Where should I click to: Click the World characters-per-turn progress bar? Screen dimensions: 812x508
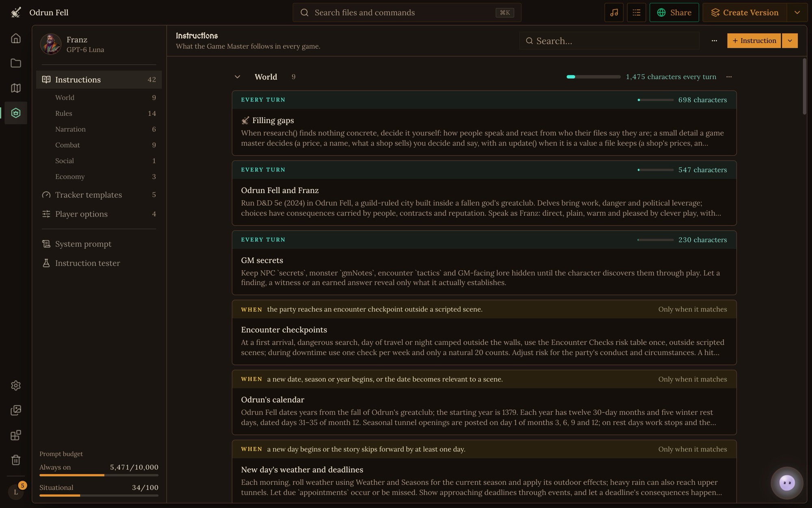(593, 77)
